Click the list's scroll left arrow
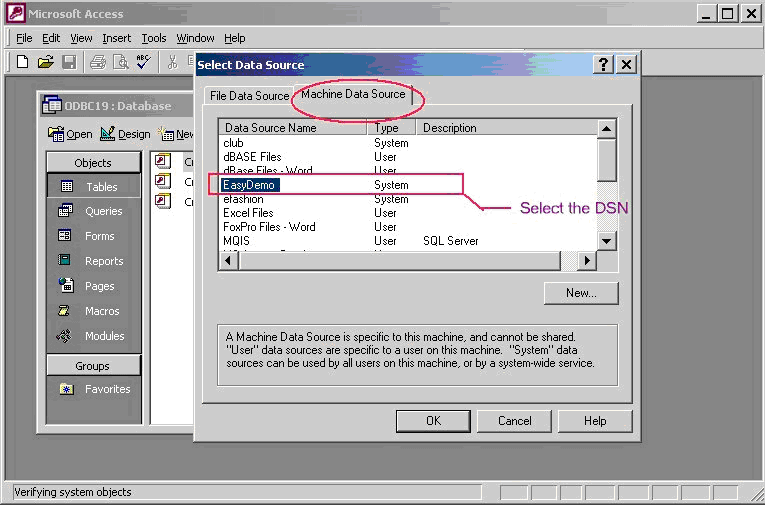Screen dimensions: 765x505 point(228,261)
